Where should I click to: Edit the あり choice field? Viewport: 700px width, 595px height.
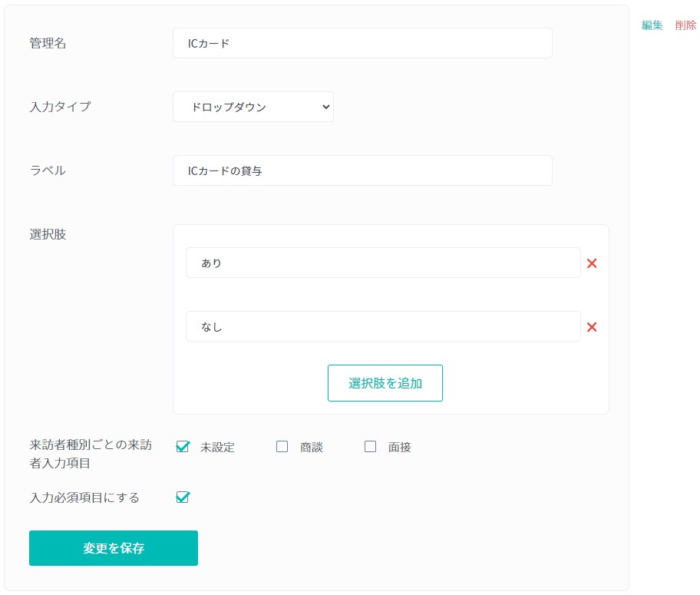pos(383,263)
